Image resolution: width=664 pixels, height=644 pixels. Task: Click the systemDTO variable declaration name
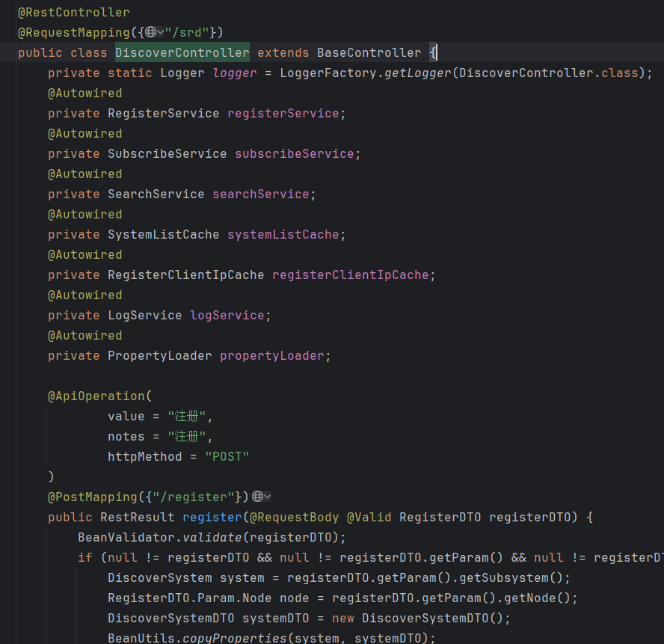click(x=276, y=618)
